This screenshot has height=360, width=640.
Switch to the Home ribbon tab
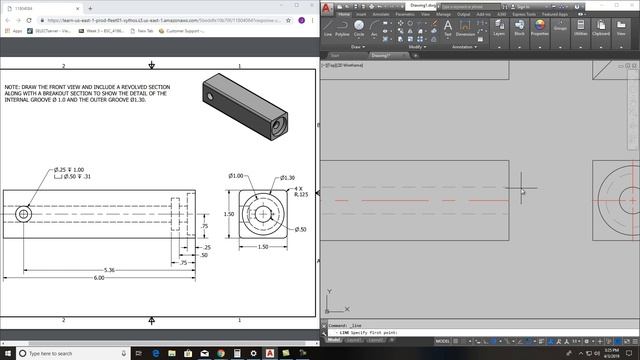tap(344, 14)
